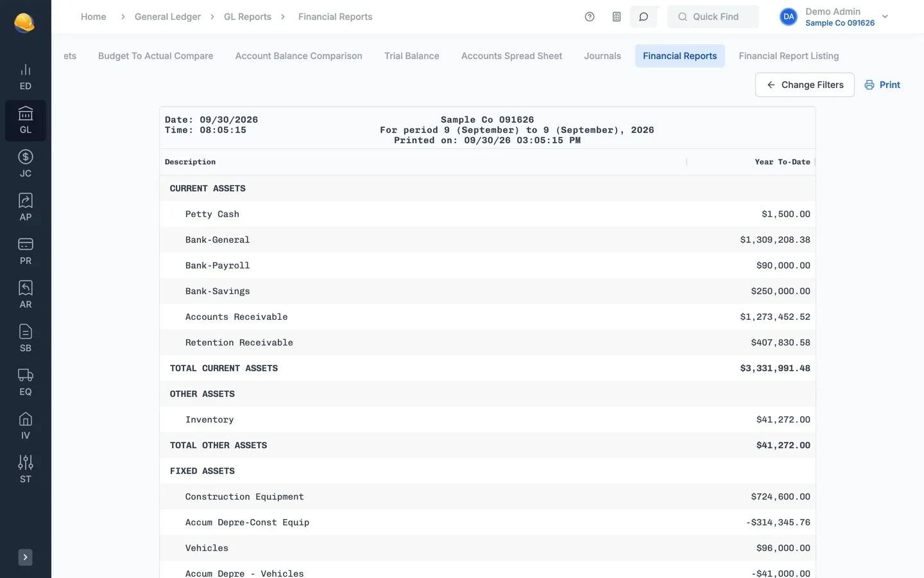Open the JC job cost module
The height and width of the screenshot is (578, 924).
tap(26, 164)
